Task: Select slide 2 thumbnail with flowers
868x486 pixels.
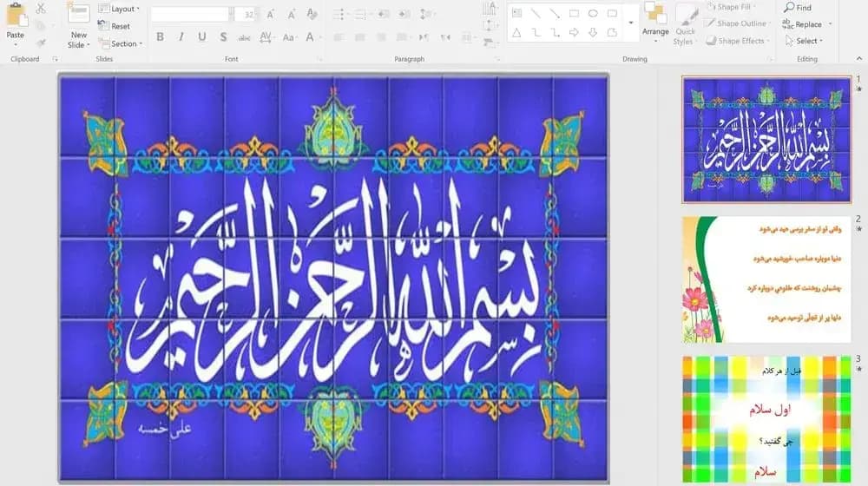Action: [766, 279]
